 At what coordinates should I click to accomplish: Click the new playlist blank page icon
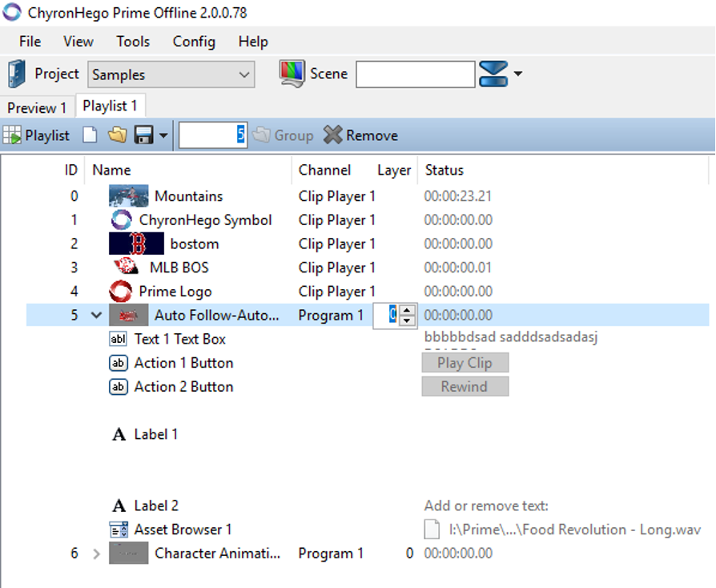(x=90, y=135)
